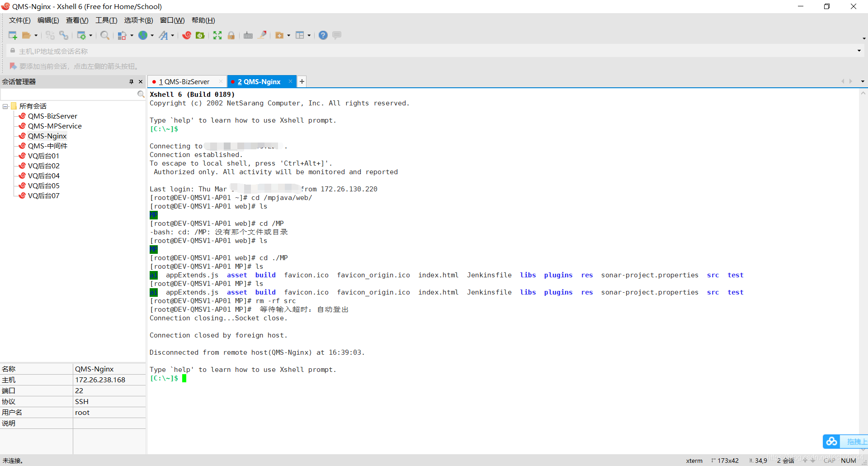Select the 所有会话 folder
The height and width of the screenshot is (466, 868).
(33, 106)
